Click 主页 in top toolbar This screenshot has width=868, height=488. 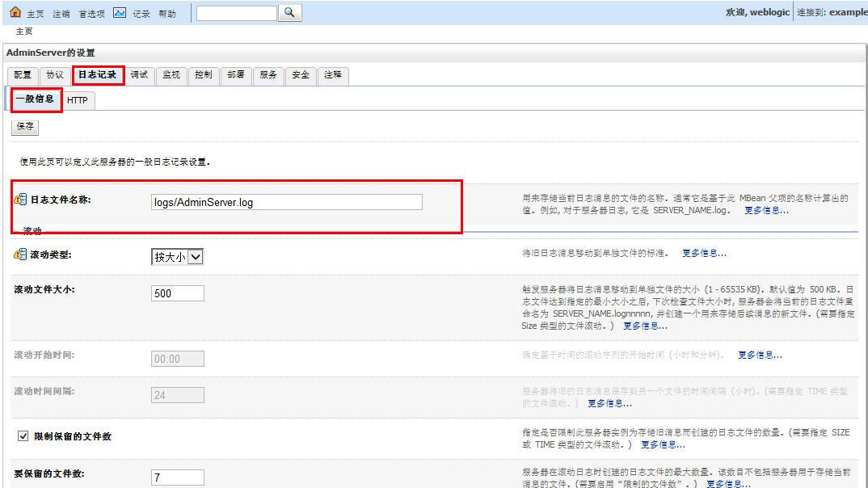tap(36, 14)
